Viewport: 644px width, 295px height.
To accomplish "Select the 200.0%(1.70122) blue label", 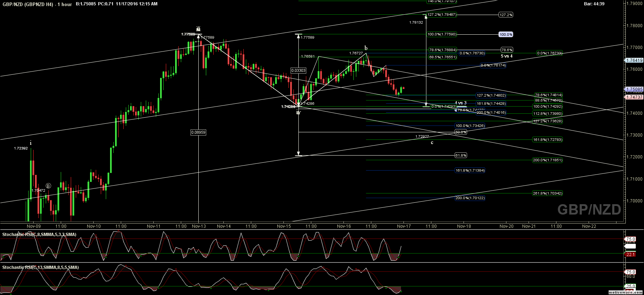I will point(470,198).
